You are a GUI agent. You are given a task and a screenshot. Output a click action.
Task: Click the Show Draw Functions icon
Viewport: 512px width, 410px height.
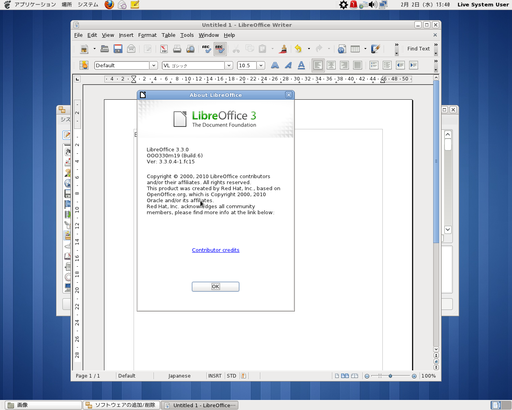375,49
